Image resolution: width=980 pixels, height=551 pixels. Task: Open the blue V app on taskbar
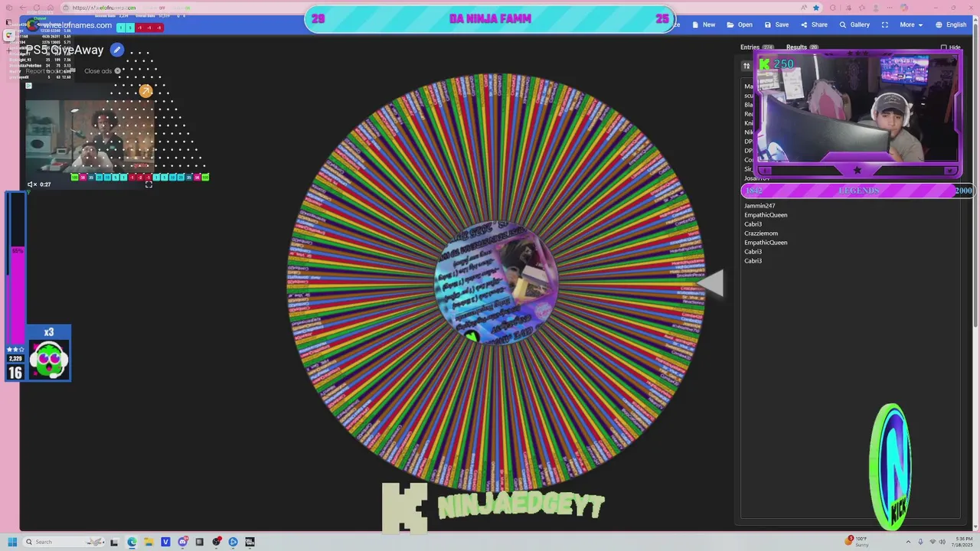point(165,542)
